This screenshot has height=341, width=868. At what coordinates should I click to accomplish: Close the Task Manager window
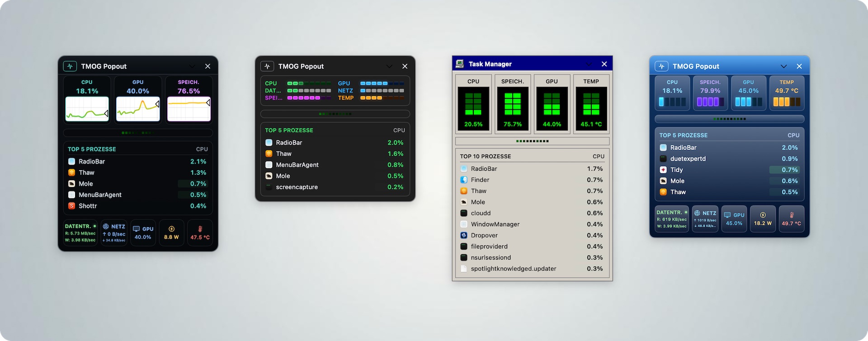(604, 64)
